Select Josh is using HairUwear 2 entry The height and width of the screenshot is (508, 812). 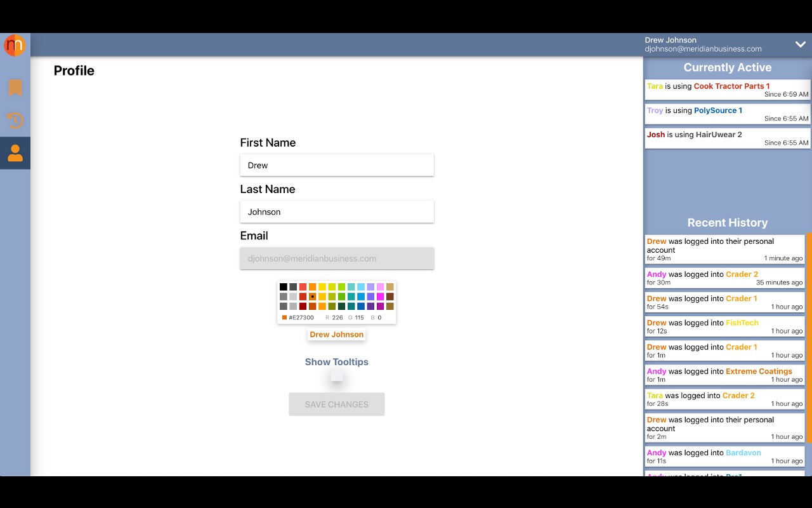coord(728,138)
